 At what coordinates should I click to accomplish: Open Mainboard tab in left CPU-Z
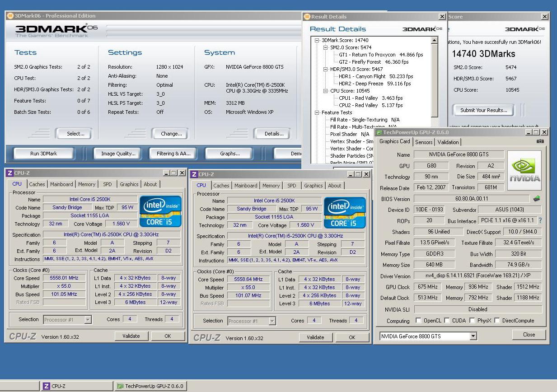[x=61, y=184]
